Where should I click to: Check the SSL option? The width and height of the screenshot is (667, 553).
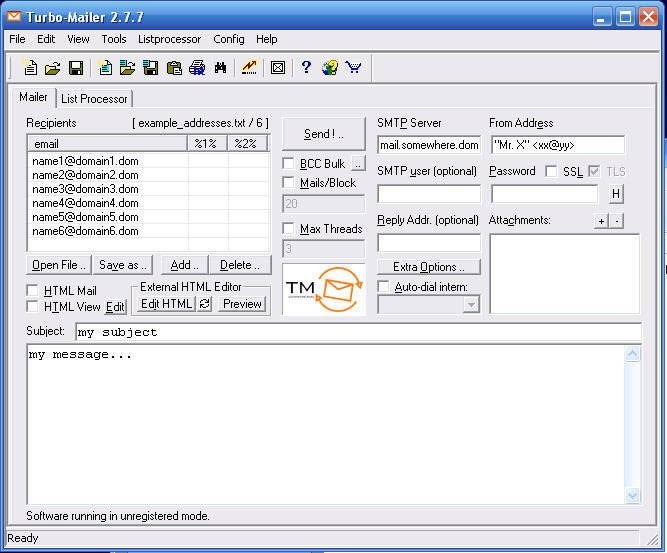[551, 172]
